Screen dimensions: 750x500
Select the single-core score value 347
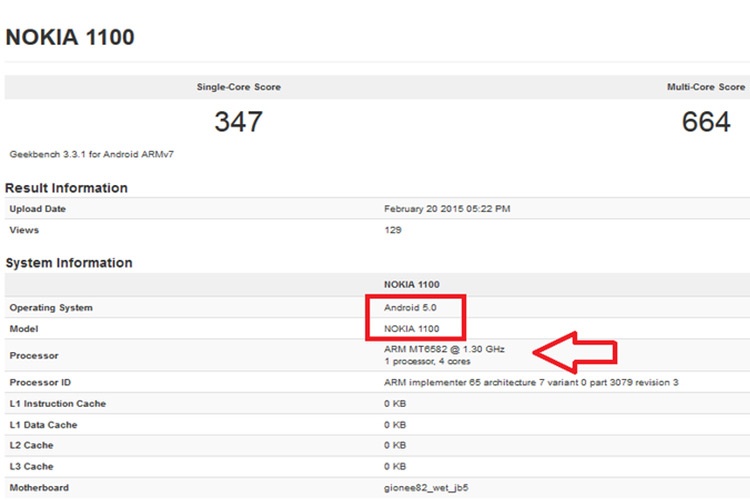238,122
